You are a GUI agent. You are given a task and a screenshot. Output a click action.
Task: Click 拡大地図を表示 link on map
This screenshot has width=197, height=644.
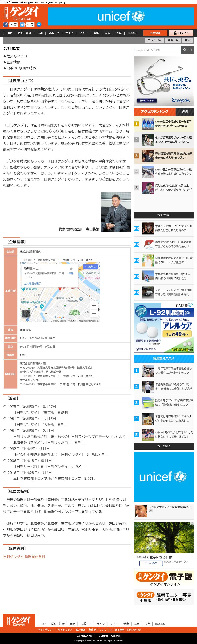tap(32, 283)
